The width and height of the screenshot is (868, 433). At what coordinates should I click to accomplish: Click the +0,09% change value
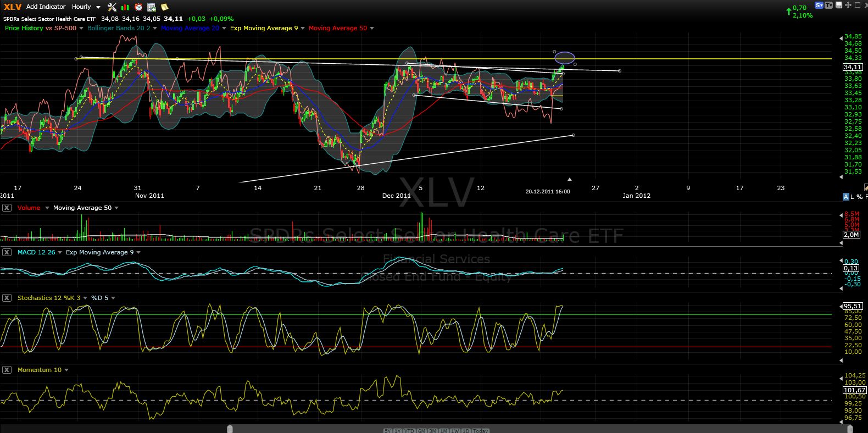point(221,19)
